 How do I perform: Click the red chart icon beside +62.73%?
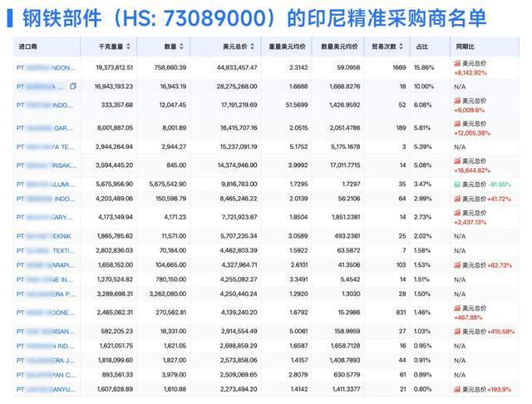[x=457, y=265]
